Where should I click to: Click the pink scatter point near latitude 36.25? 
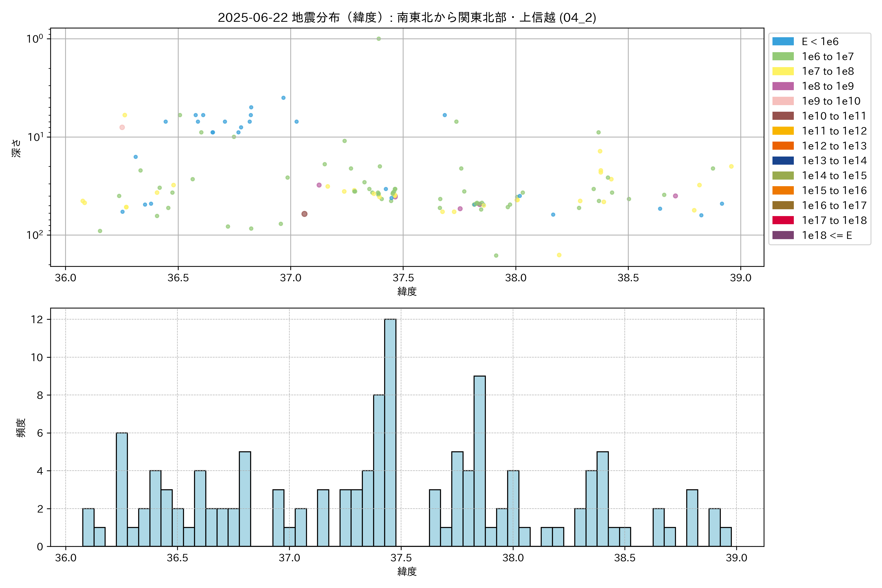(122, 127)
